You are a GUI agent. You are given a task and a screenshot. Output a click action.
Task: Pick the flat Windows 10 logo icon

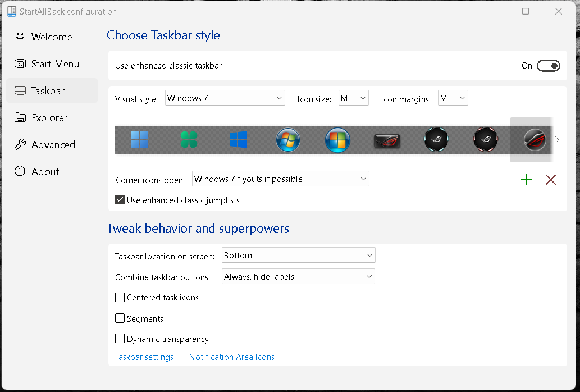pos(238,140)
